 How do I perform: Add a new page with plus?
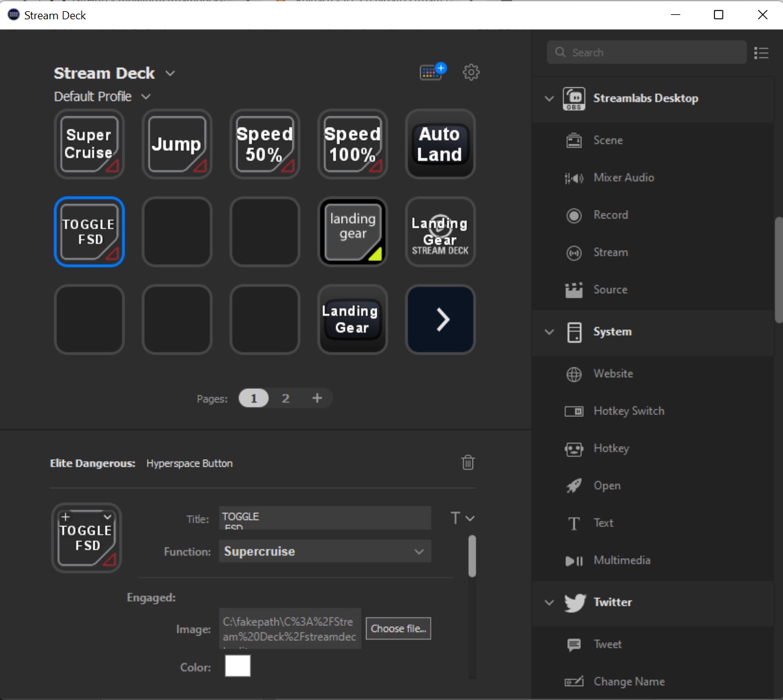[x=317, y=398]
